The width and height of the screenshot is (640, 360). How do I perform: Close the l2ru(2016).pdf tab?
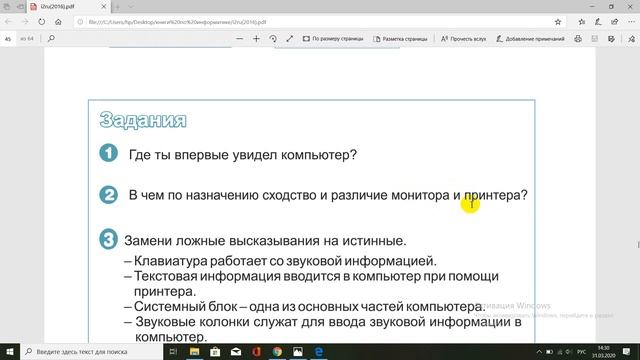click(x=104, y=7)
